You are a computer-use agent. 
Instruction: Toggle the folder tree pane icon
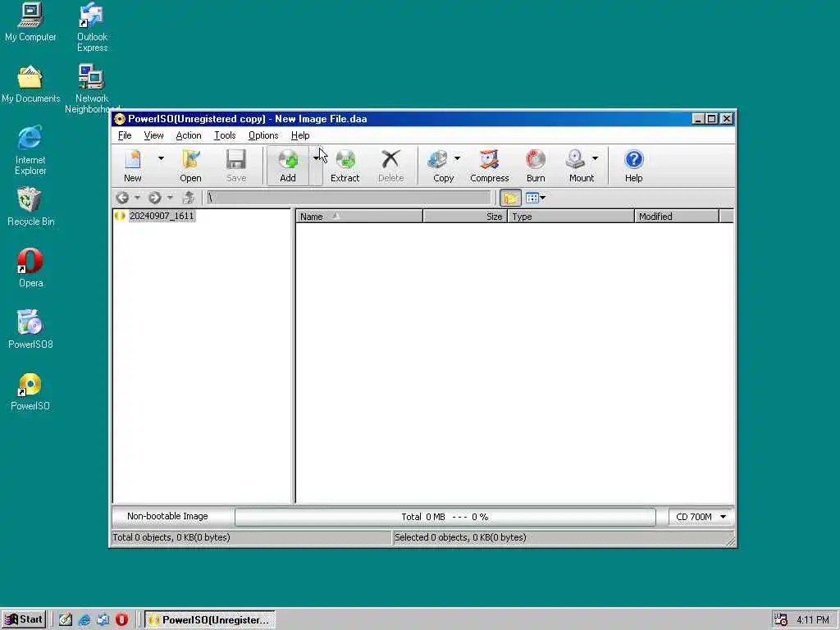[x=510, y=198]
